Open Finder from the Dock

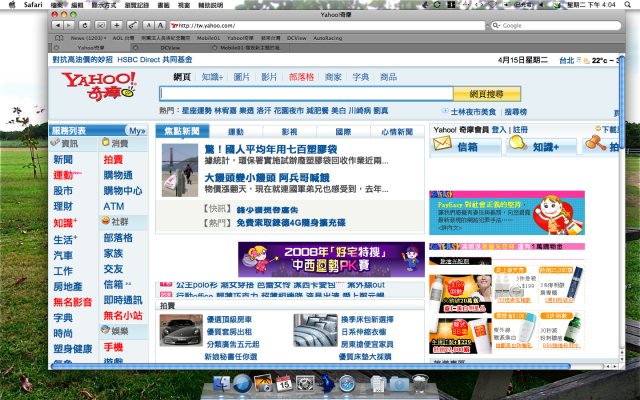222,384
